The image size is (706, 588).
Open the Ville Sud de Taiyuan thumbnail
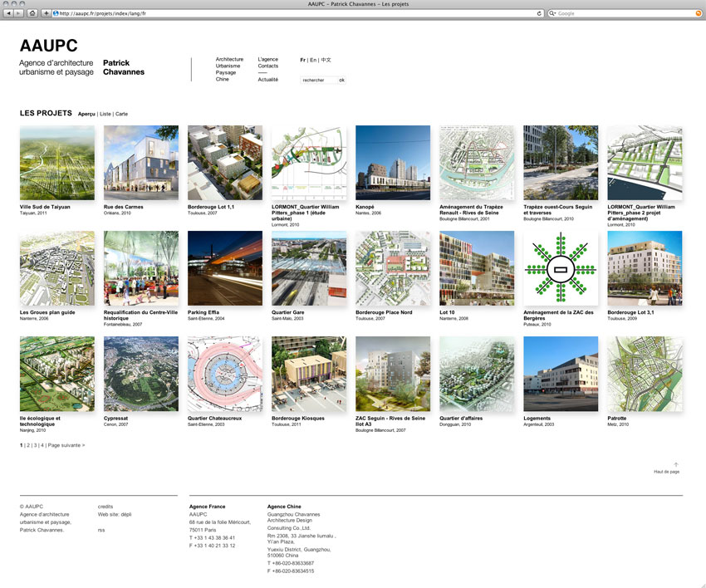coord(57,162)
